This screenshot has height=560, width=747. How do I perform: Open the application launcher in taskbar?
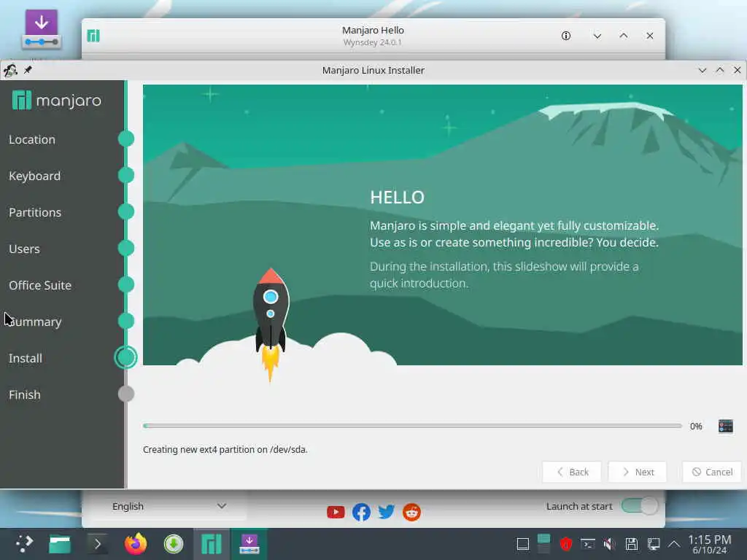[x=24, y=544]
